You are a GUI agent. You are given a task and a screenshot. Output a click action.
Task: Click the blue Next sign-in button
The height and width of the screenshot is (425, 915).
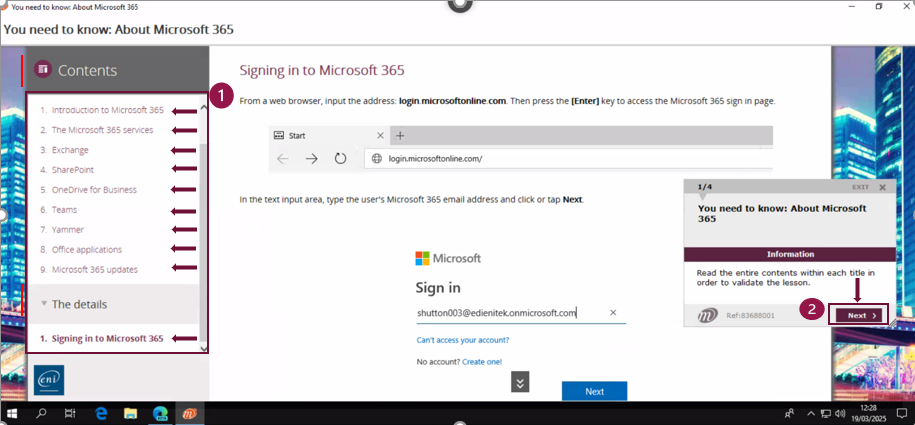coord(594,391)
